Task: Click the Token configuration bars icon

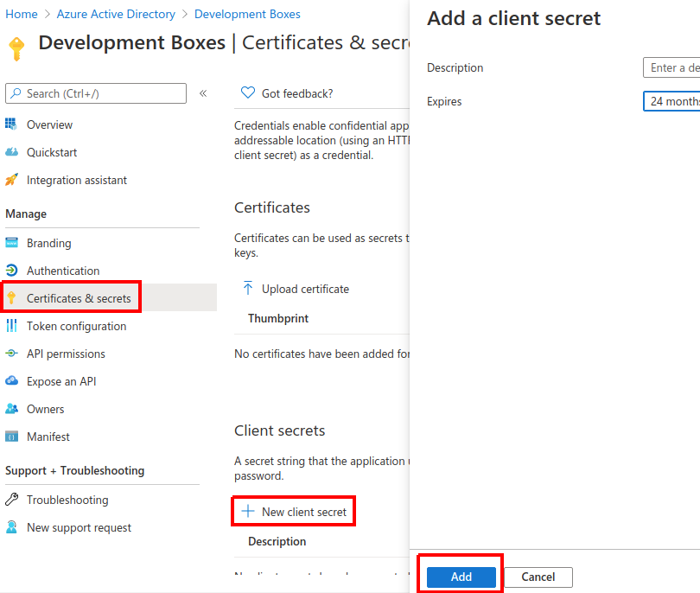Action: tap(11, 326)
